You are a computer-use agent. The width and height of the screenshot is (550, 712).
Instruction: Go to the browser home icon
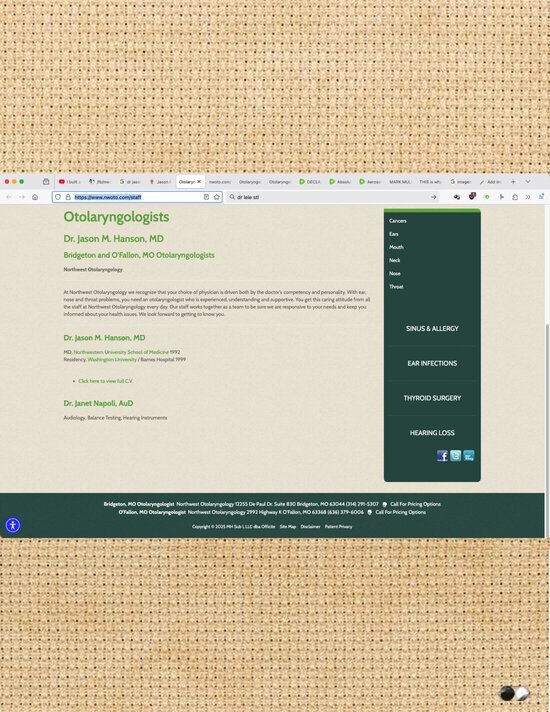click(x=35, y=197)
